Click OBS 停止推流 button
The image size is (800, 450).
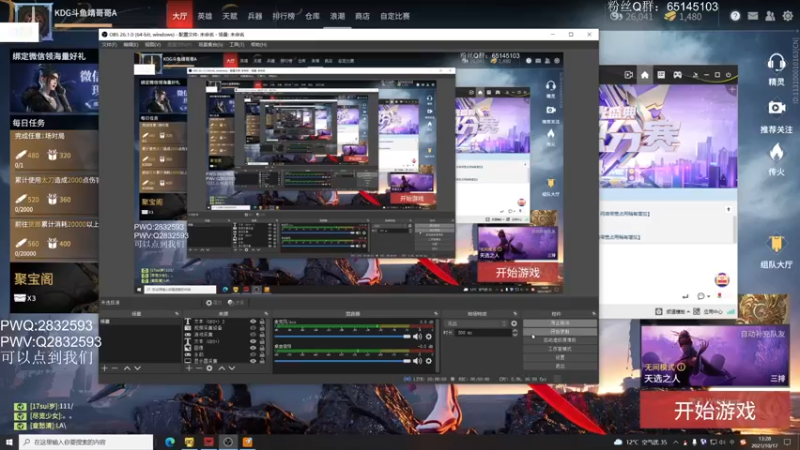(x=560, y=323)
